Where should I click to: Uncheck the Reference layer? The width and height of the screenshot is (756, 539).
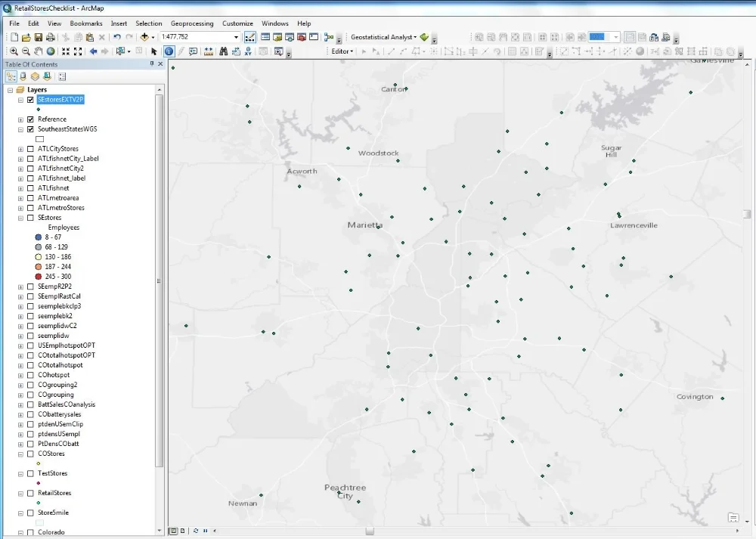click(30, 119)
